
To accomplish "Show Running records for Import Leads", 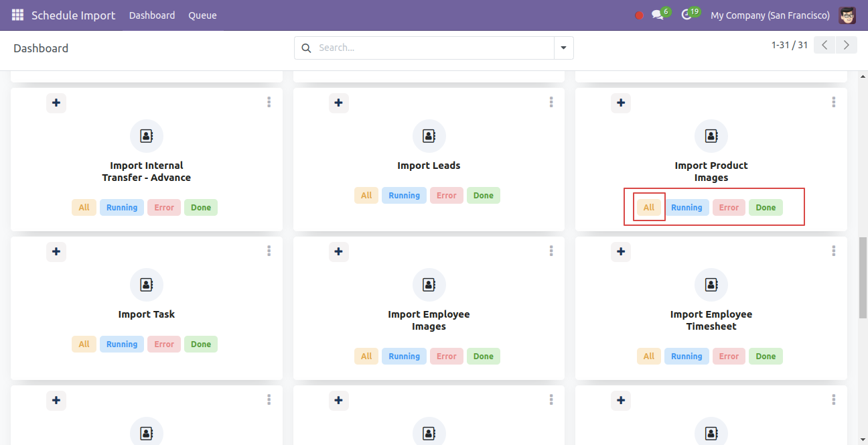I will (405, 196).
